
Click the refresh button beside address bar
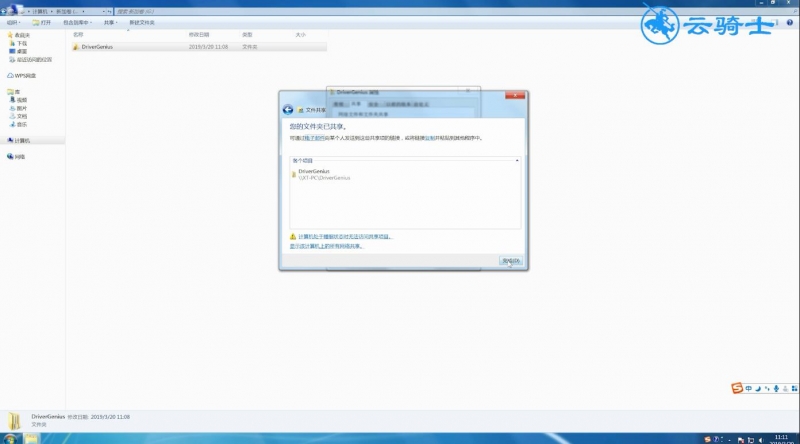[109, 11]
